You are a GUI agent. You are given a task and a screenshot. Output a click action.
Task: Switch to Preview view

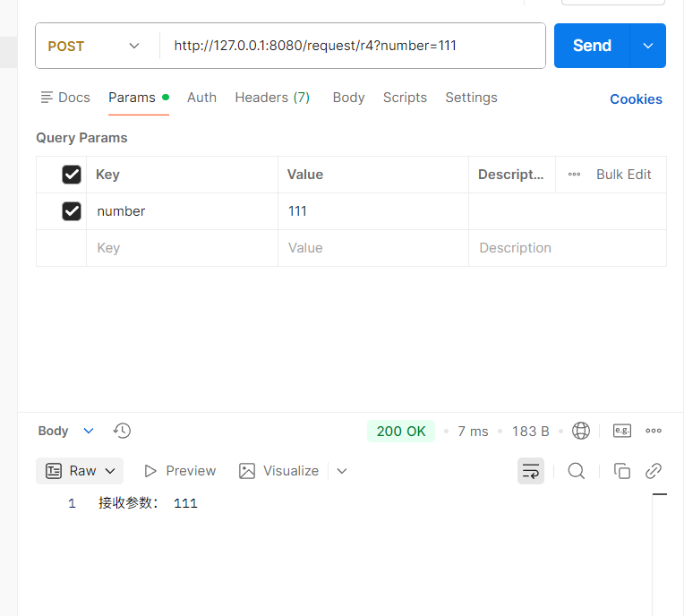coord(180,471)
